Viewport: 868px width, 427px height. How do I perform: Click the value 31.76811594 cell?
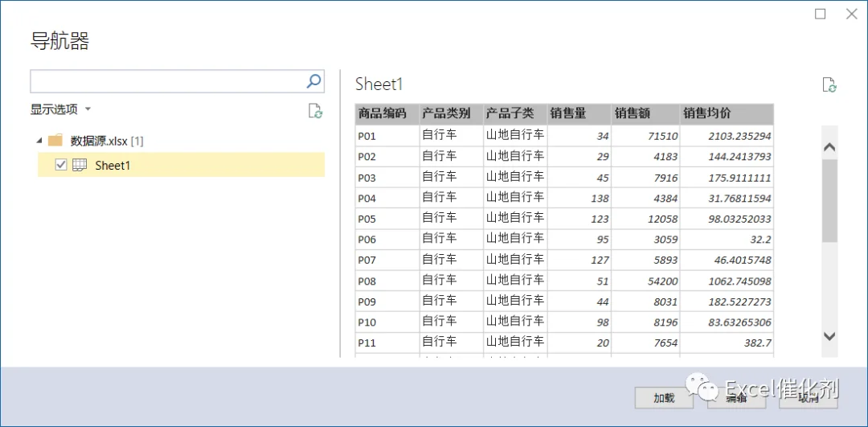[x=727, y=198]
